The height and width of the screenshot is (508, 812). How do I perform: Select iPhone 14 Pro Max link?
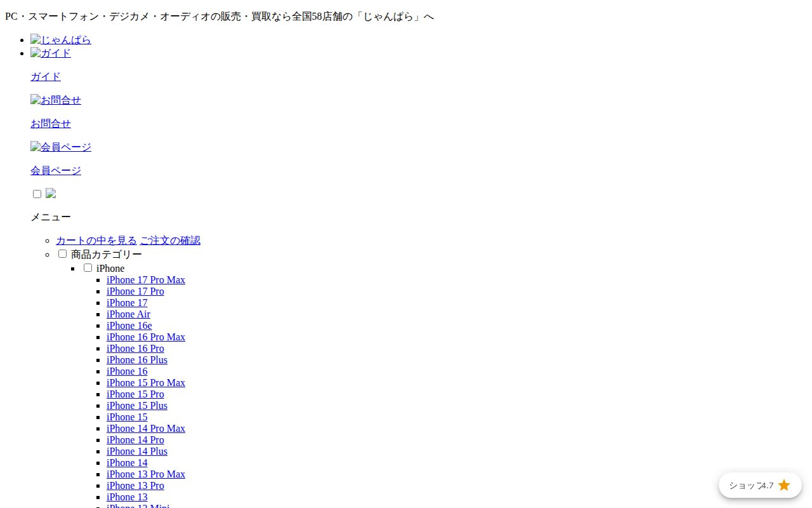point(146,429)
